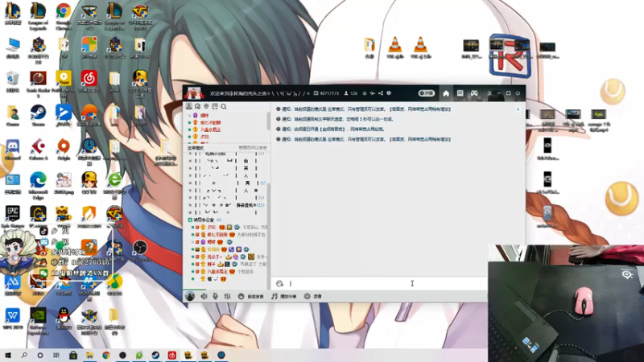Screen dimensions: 644x362
Task: Select the notes list tab in left panel
Action: [215, 106]
